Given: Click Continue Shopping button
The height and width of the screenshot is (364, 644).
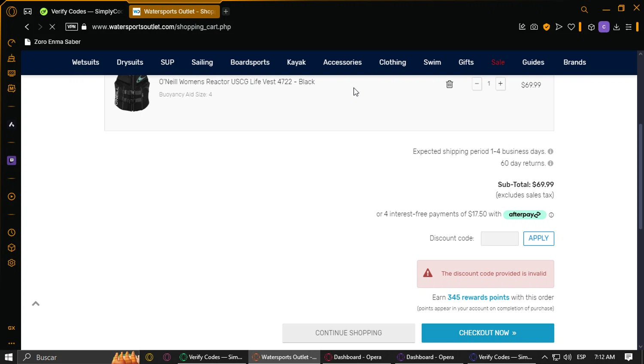Looking at the screenshot, I should click(349, 333).
